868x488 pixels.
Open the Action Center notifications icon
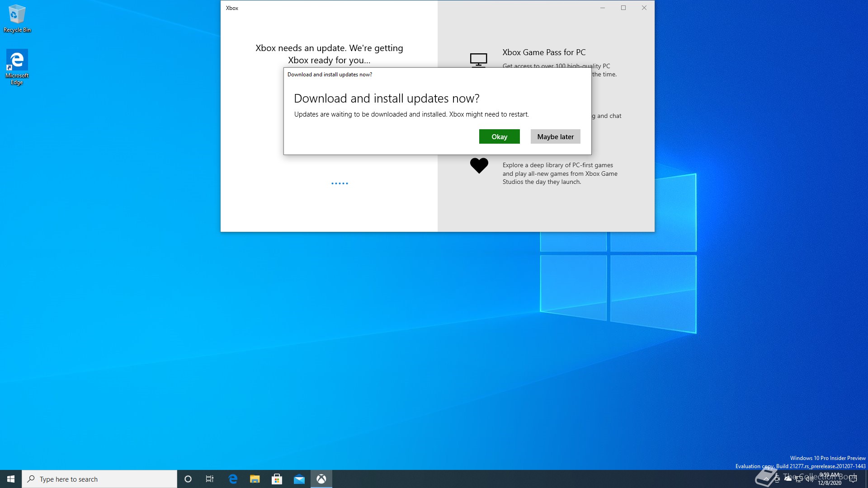click(x=853, y=479)
